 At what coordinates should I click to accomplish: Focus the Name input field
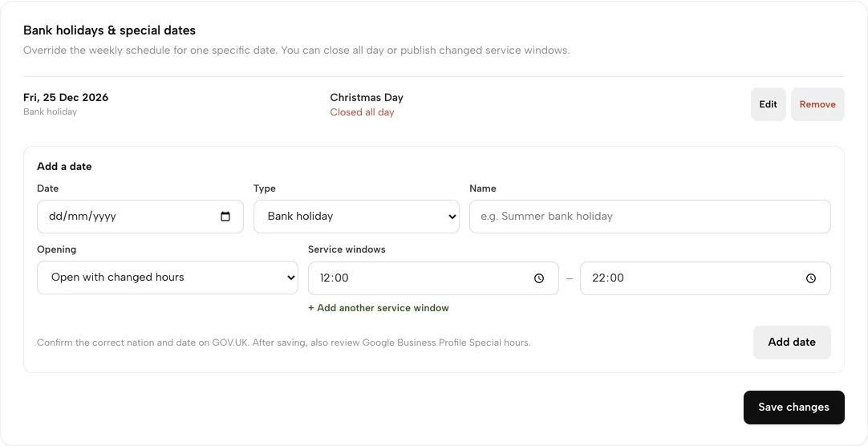point(650,217)
